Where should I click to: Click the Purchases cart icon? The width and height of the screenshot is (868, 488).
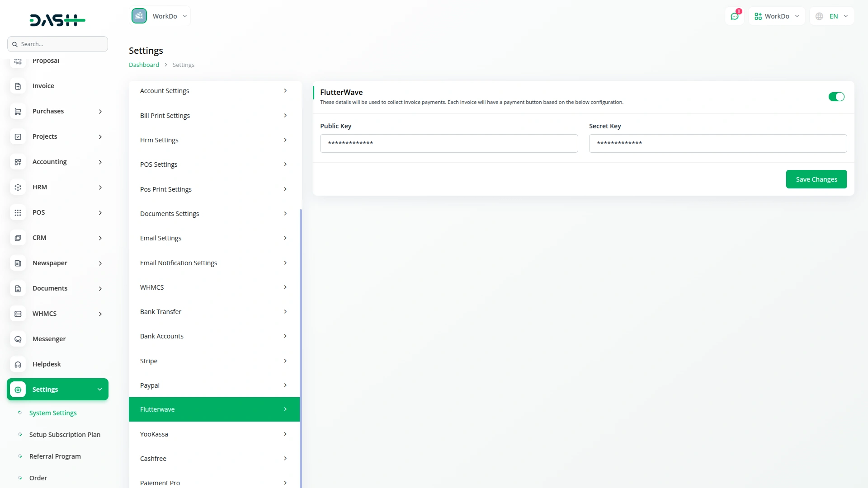click(18, 111)
